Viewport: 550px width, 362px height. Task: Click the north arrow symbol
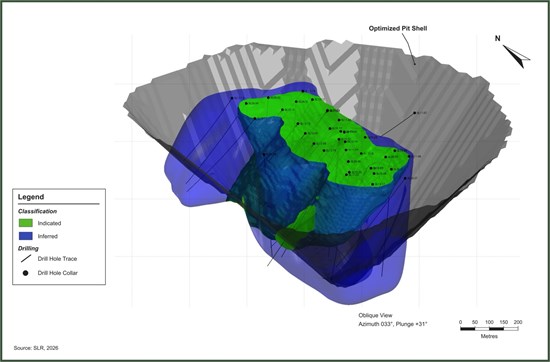coord(517,56)
